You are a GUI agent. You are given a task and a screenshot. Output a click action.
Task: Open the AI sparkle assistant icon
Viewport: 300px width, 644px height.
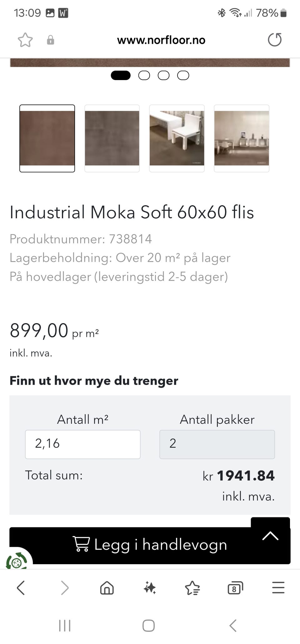point(150,588)
